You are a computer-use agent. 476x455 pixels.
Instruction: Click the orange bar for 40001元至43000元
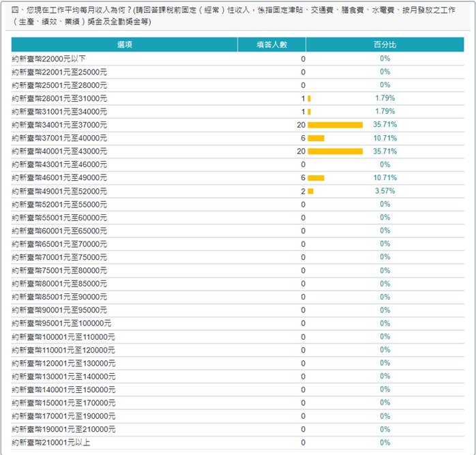point(335,151)
